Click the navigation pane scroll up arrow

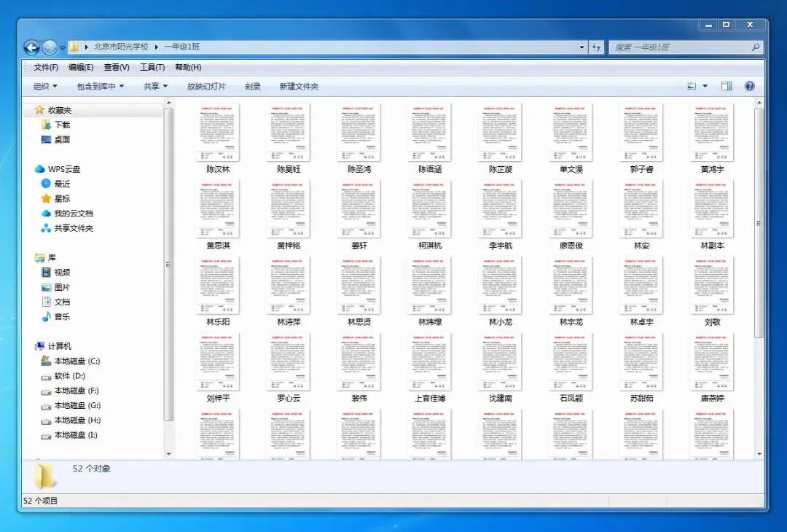click(x=168, y=103)
